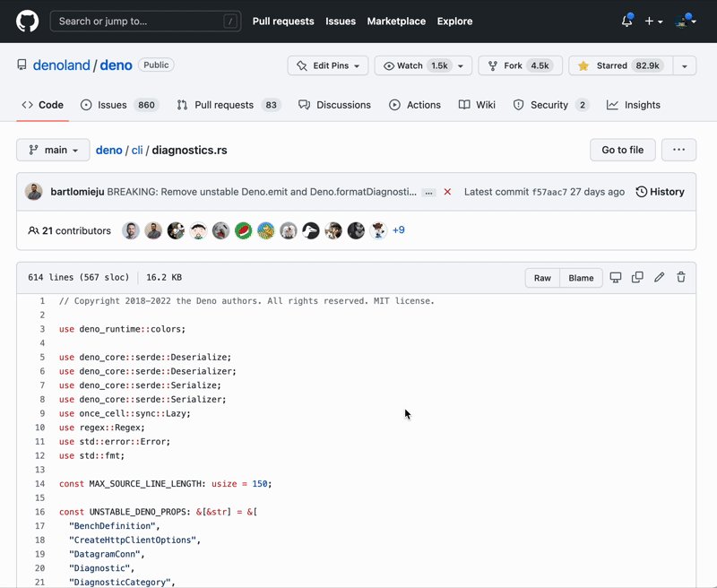Open file in GitHub Desktop icon
The height and width of the screenshot is (588, 717).
(616, 277)
